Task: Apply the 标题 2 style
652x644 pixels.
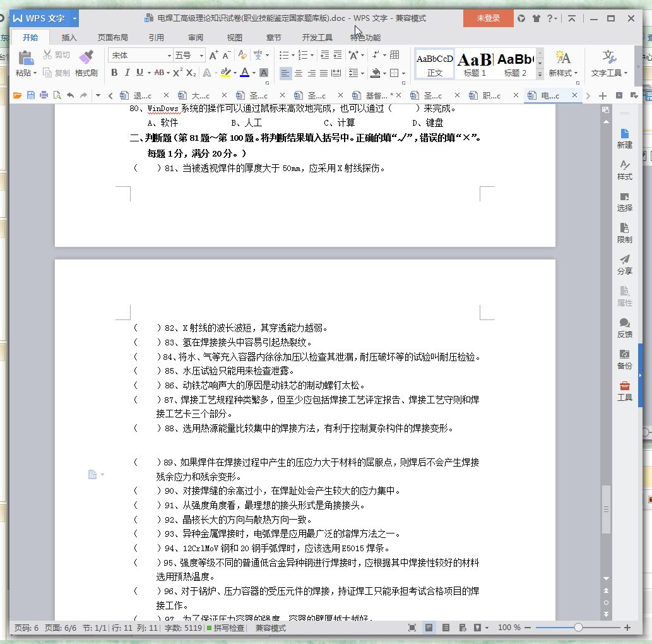Action: click(x=515, y=65)
